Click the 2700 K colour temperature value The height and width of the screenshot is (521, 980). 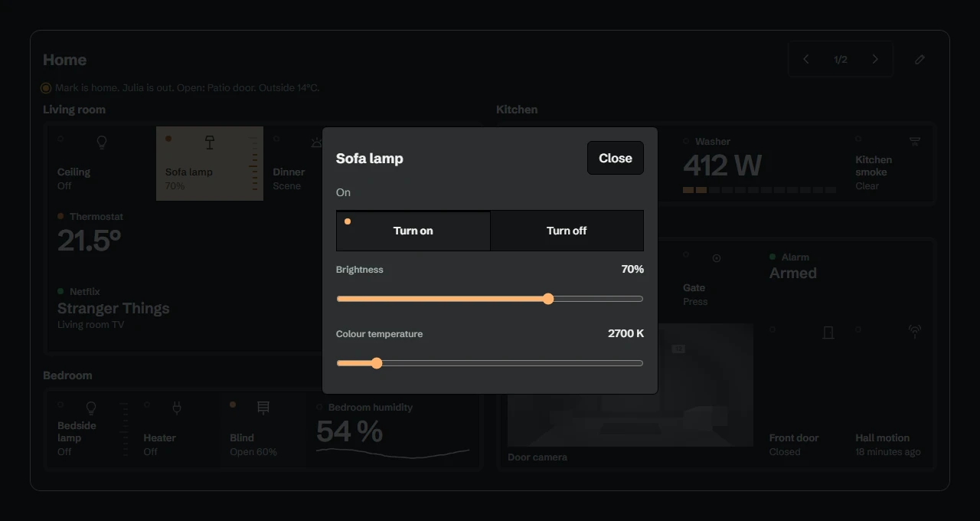[x=626, y=334]
